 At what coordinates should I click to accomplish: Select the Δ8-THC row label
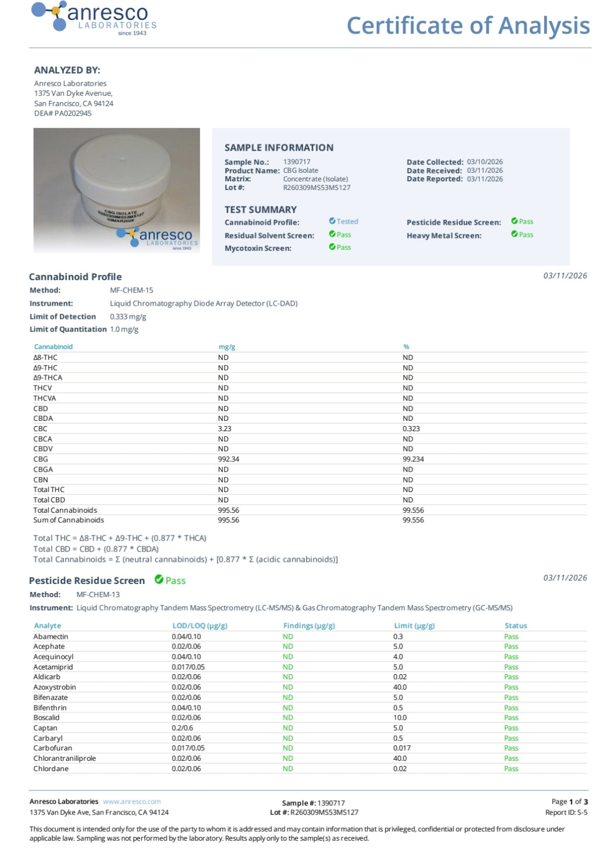pyautogui.click(x=45, y=358)
